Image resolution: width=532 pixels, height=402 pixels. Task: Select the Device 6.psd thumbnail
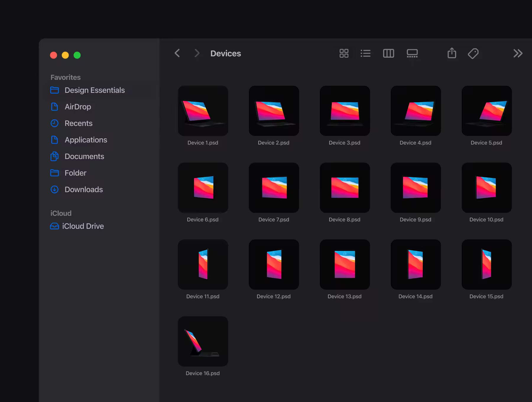(203, 188)
